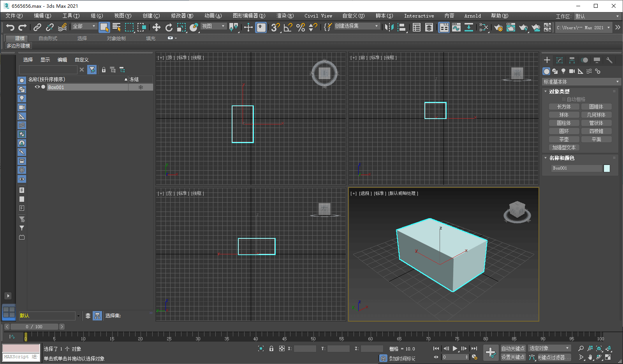Open Rendered Frame Window icon
This screenshot has width=623, height=364.
coord(511,27)
